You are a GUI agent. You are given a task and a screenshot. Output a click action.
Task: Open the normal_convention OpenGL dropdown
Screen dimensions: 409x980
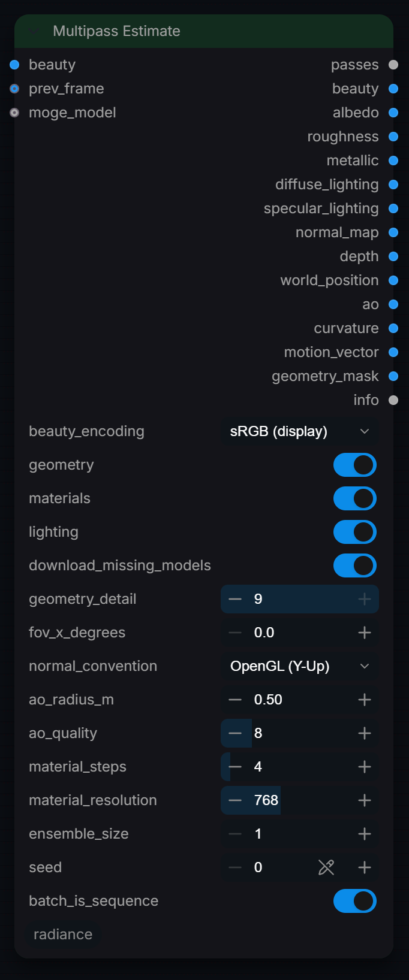300,666
